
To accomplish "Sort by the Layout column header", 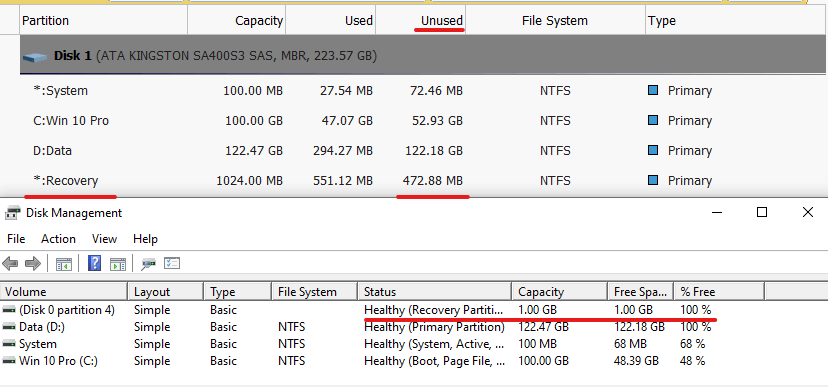I will 165,291.
